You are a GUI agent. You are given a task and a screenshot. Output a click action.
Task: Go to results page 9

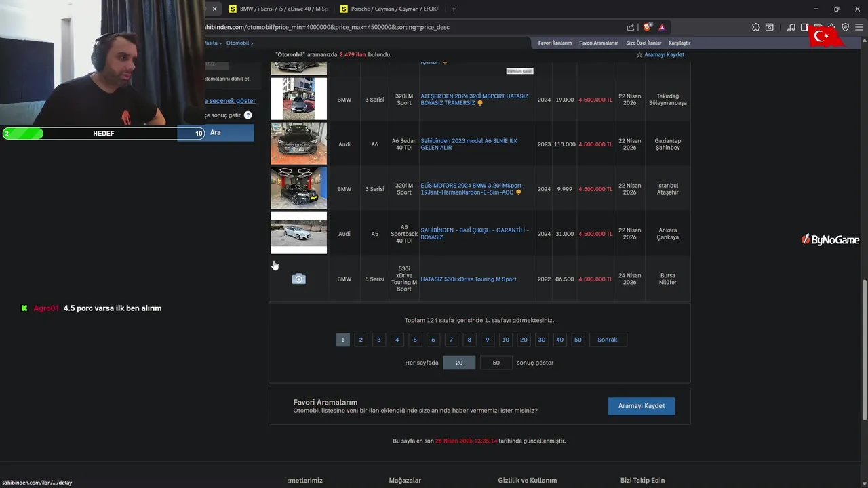point(487,340)
